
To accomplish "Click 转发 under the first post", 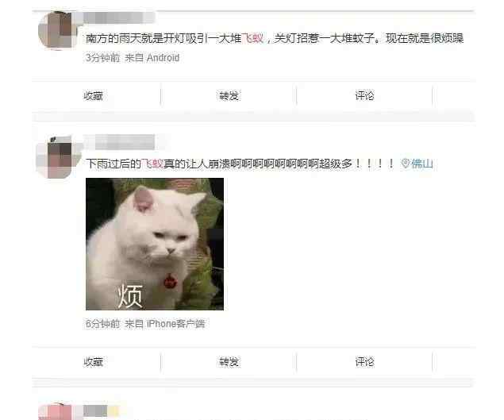I will 229,96.
